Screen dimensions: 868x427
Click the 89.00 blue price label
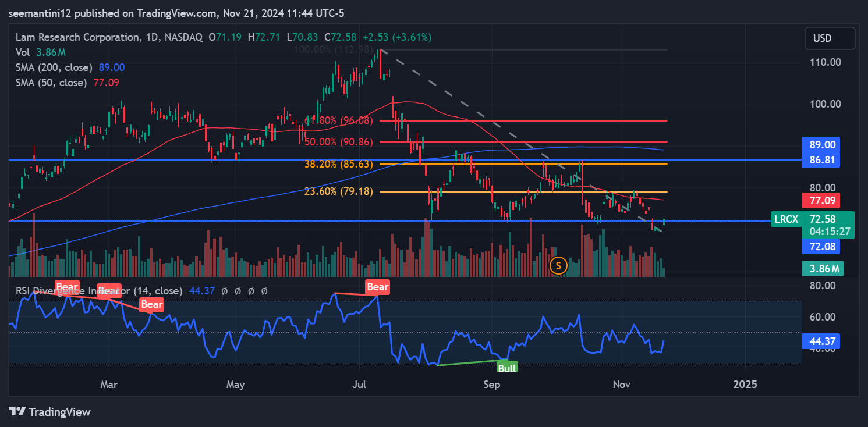tap(821, 144)
